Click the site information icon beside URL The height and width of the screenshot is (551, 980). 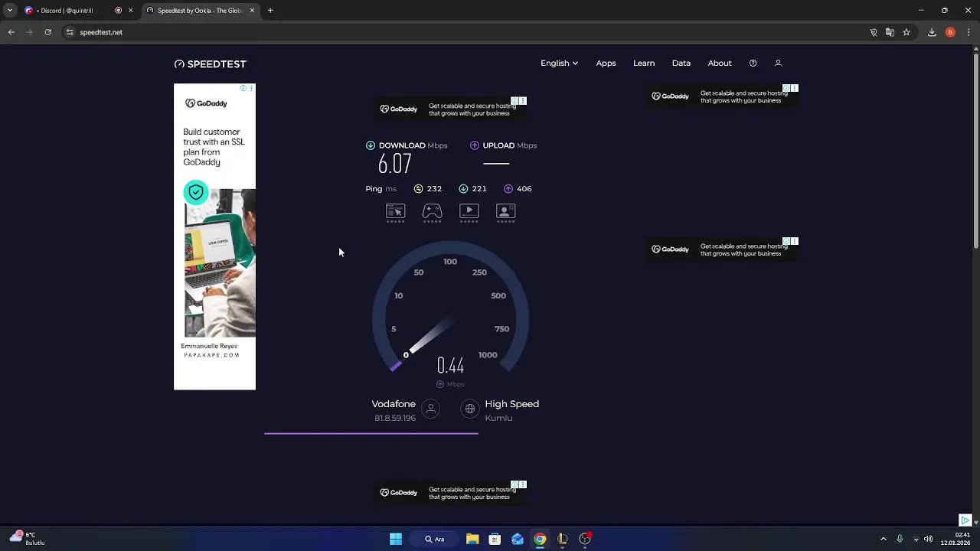70,32
